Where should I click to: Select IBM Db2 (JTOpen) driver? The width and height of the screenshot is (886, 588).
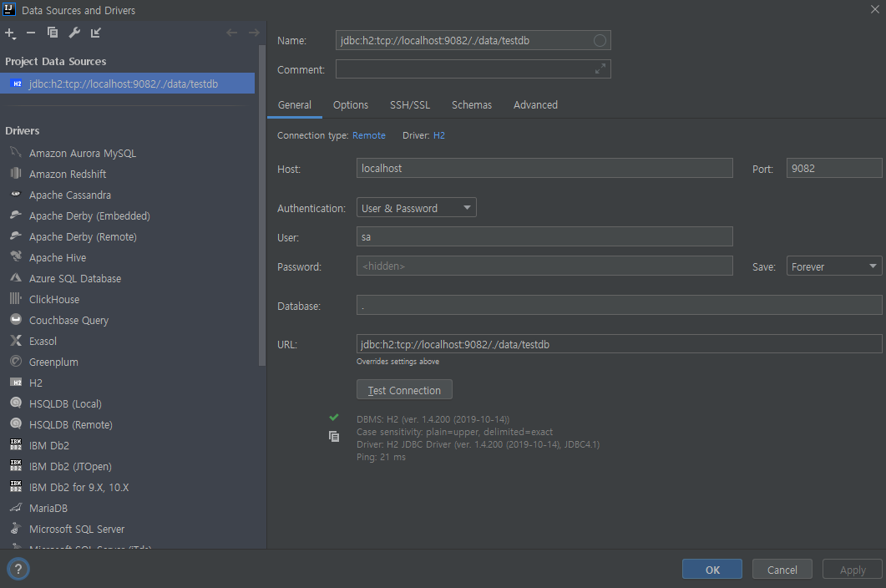[x=70, y=466]
